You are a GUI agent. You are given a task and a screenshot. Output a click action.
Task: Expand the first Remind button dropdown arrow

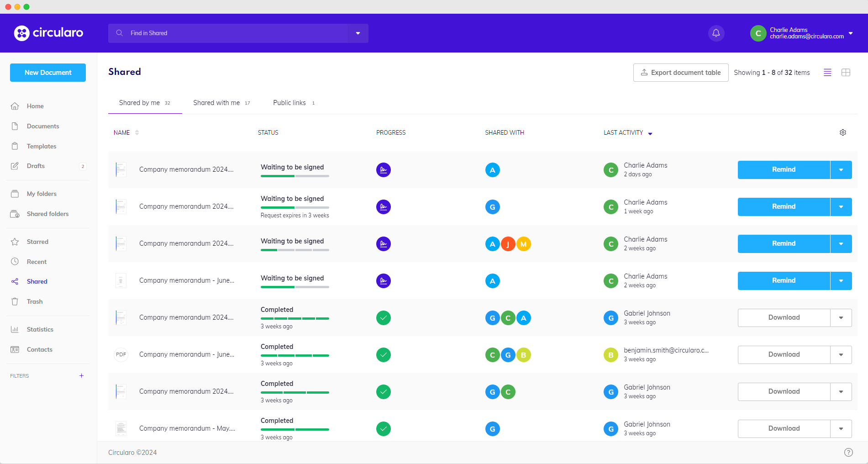click(x=841, y=170)
